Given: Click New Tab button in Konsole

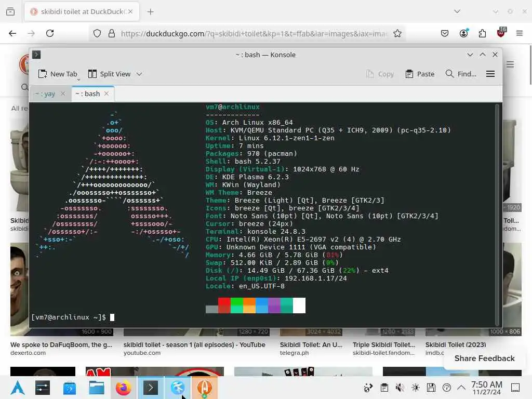Looking at the screenshot, I should [x=58, y=74].
